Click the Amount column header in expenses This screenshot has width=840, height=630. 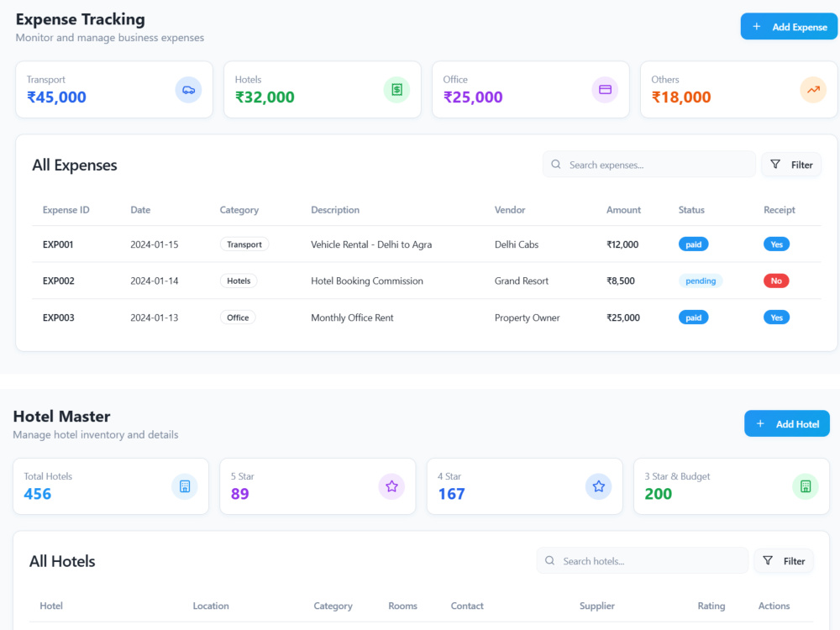click(x=623, y=210)
